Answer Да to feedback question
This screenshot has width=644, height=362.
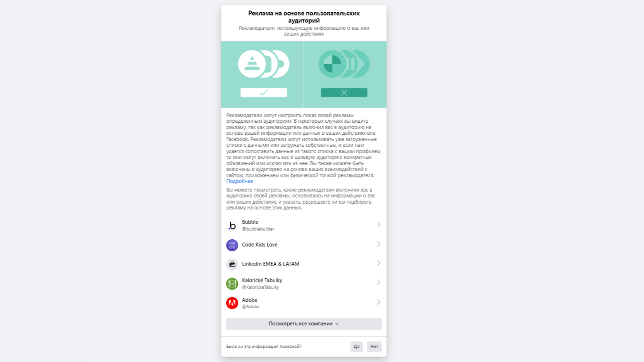(357, 347)
